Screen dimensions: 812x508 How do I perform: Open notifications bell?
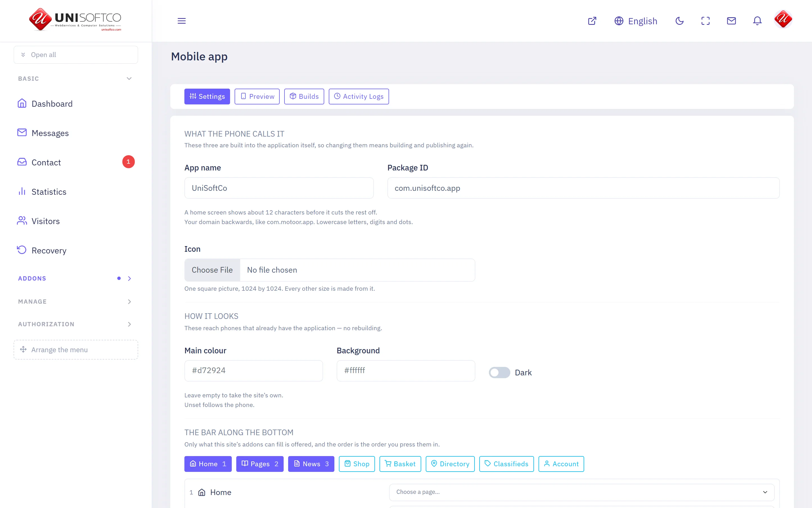(757, 21)
